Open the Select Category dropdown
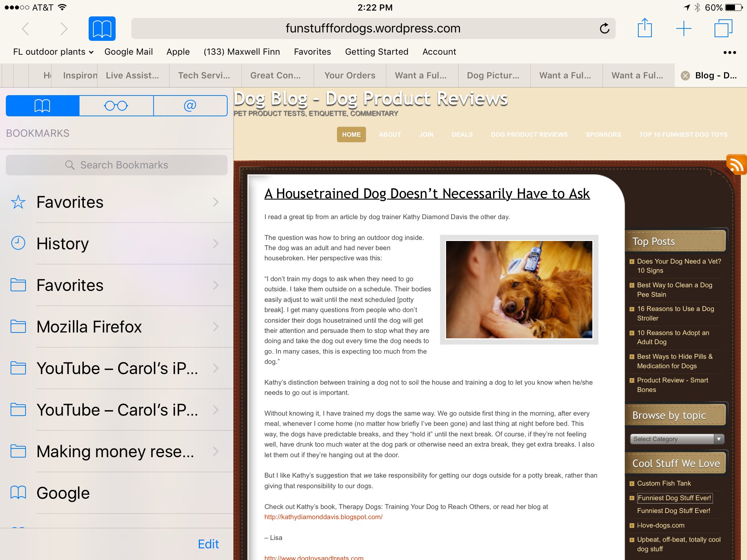The width and height of the screenshot is (747, 560). coord(677,439)
